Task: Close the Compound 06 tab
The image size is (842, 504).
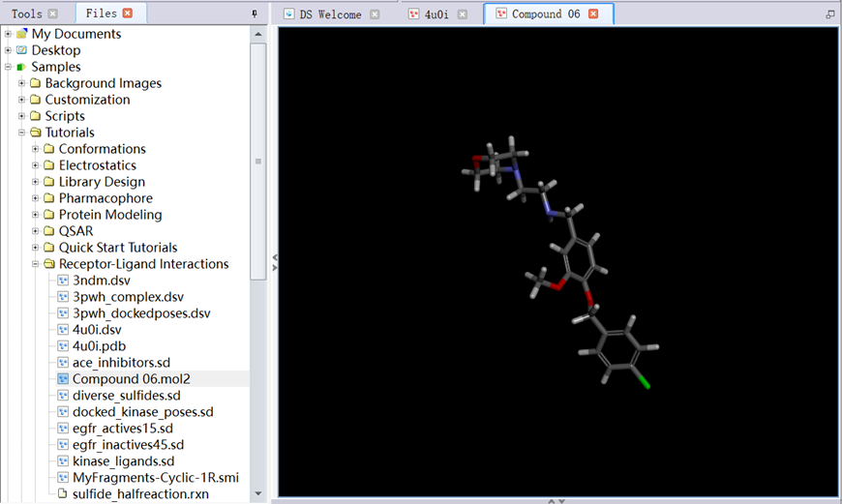Action: (x=593, y=15)
